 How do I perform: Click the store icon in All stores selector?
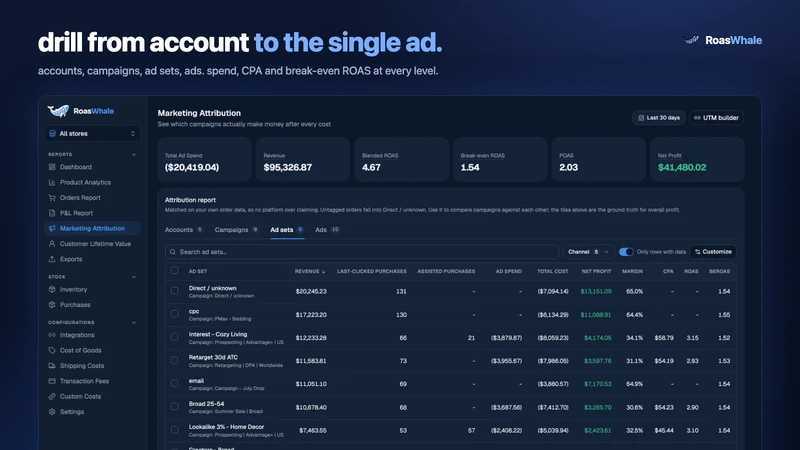(53, 133)
